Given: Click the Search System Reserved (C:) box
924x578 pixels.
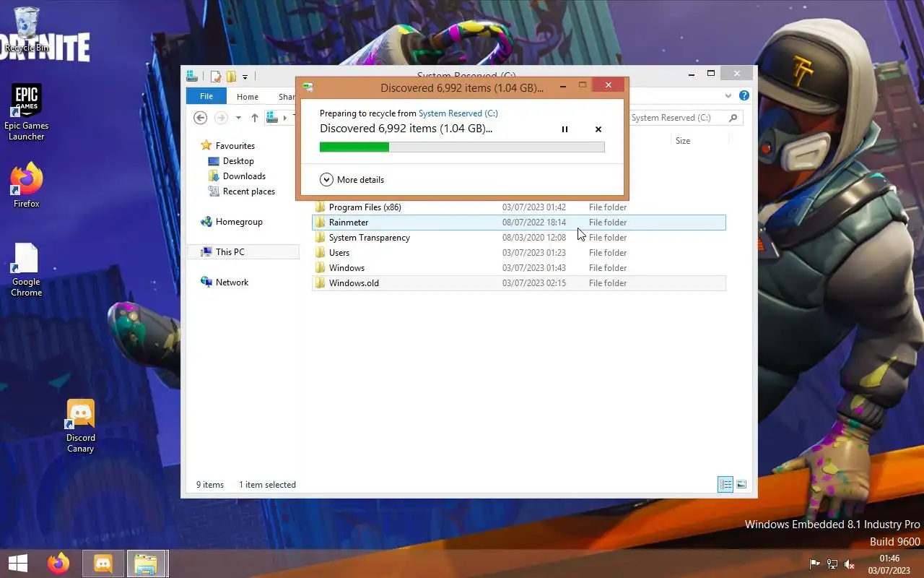Looking at the screenshot, I should (684, 118).
